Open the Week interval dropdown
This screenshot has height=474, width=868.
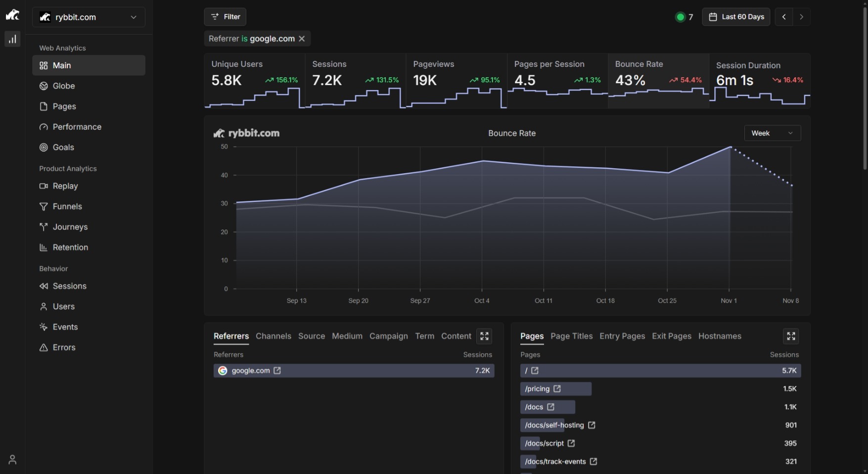pos(772,133)
